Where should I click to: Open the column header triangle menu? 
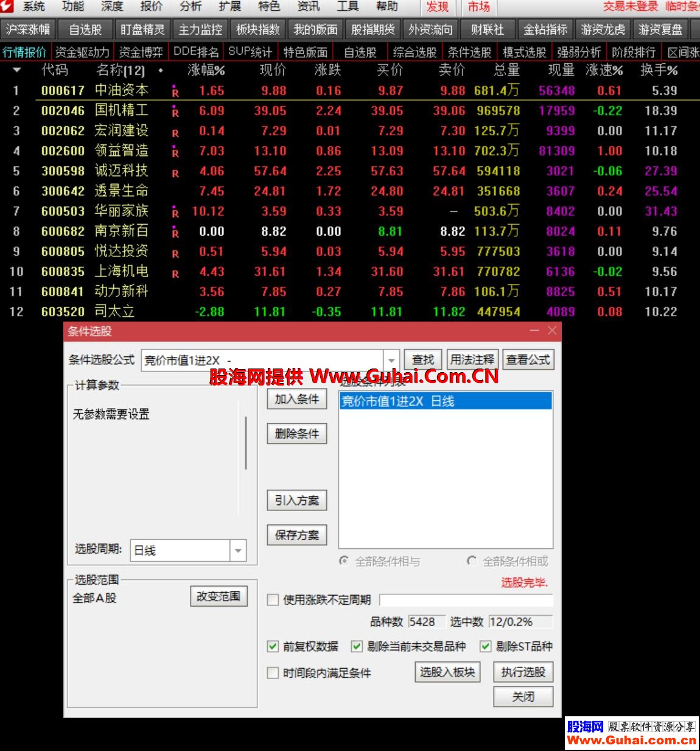pyautogui.click(x=16, y=71)
